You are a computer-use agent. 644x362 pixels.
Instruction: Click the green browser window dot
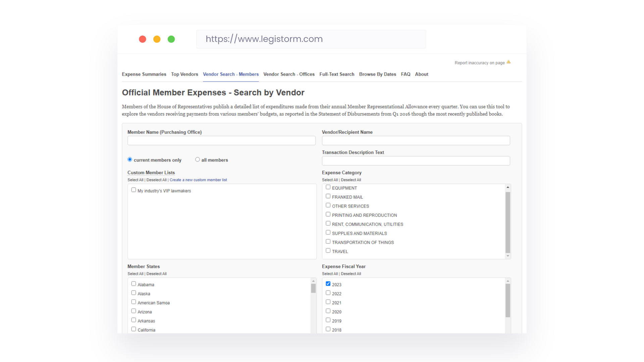(x=171, y=39)
